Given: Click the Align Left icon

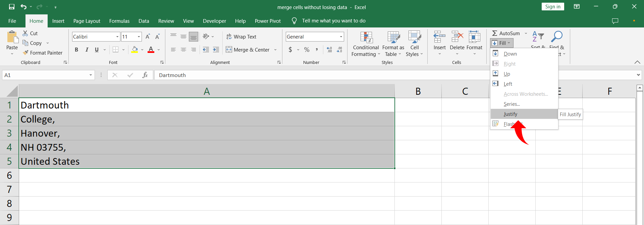Looking at the screenshot, I should 173,50.
